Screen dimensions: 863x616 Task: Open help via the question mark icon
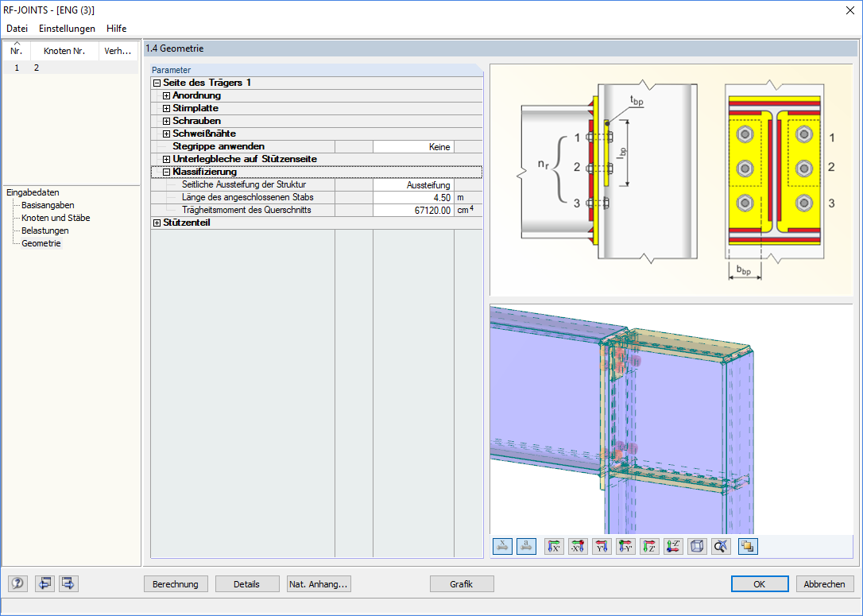click(17, 583)
